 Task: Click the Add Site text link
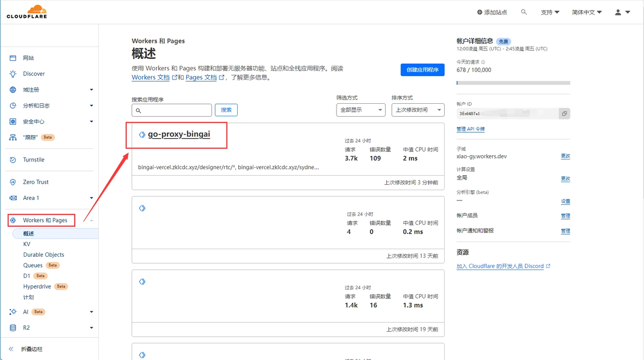click(x=495, y=12)
